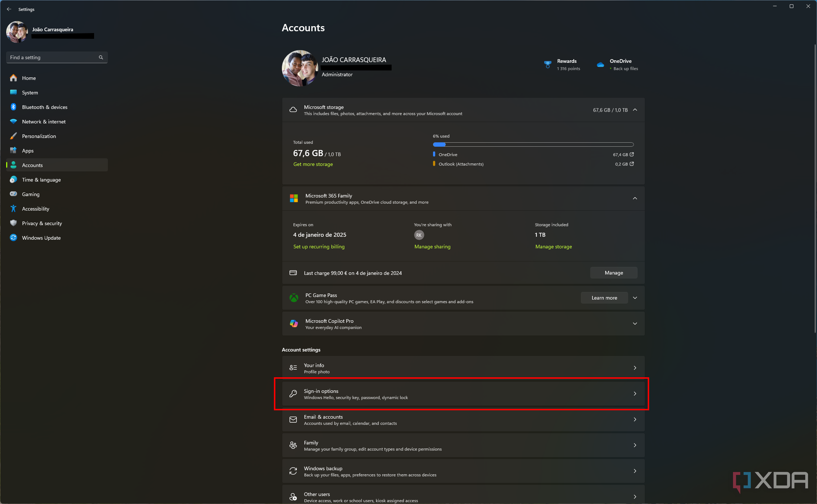The image size is (817, 504).
Task: Click the Your info list icon
Action: [x=293, y=368]
